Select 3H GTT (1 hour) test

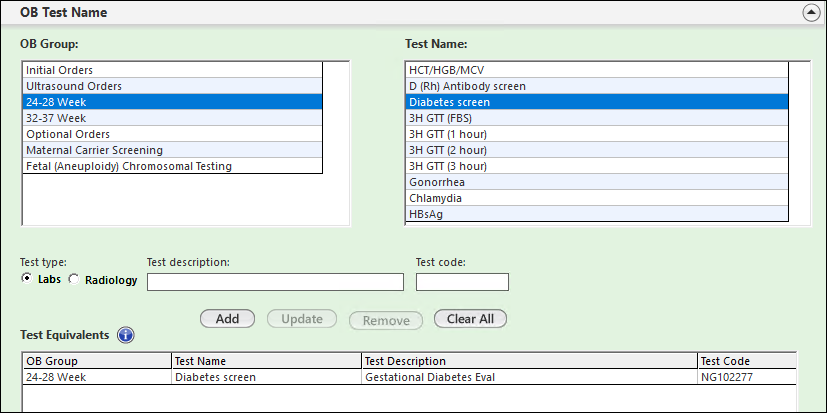tap(597, 134)
